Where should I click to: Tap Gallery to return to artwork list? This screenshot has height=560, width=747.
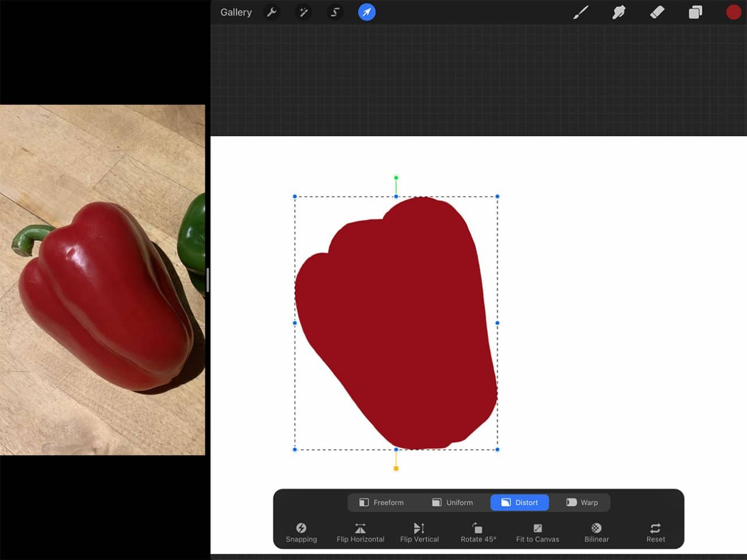(x=235, y=12)
